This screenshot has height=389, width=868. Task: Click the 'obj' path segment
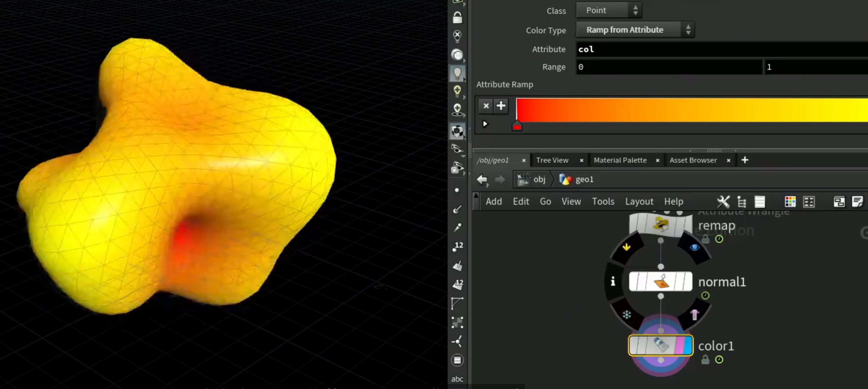pos(532,179)
